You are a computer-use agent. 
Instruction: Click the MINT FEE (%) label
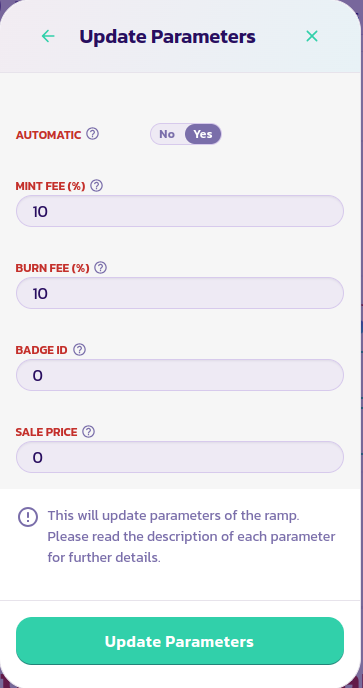pos(50,186)
